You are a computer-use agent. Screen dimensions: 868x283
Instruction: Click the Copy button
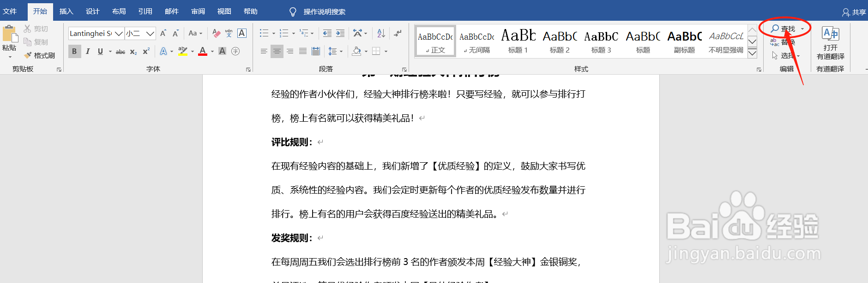(36, 42)
